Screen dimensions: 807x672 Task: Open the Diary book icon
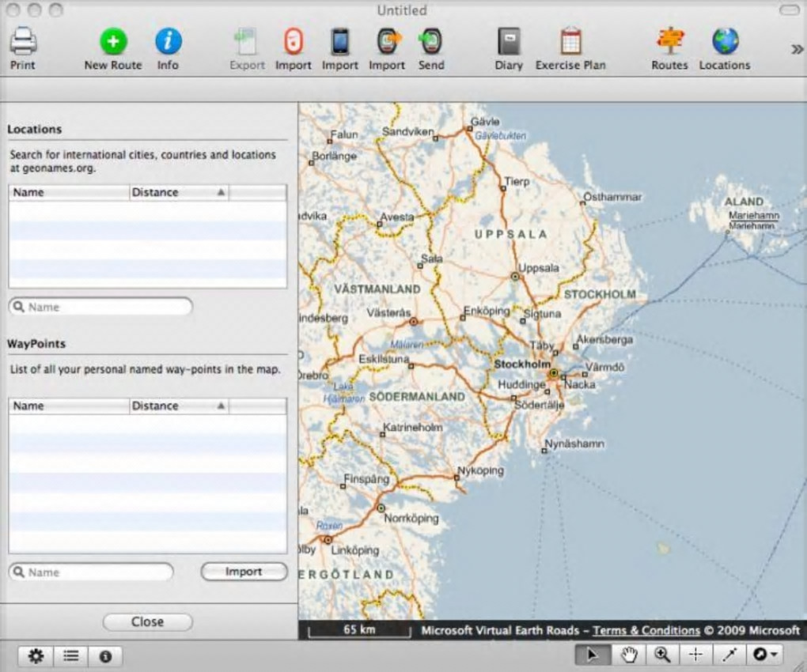[509, 41]
